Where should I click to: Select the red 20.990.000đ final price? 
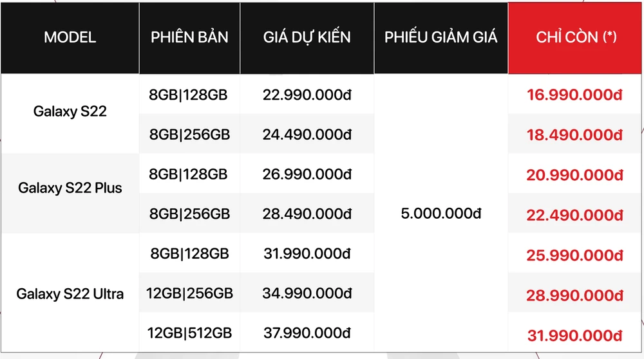pyautogui.click(x=575, y=175)
